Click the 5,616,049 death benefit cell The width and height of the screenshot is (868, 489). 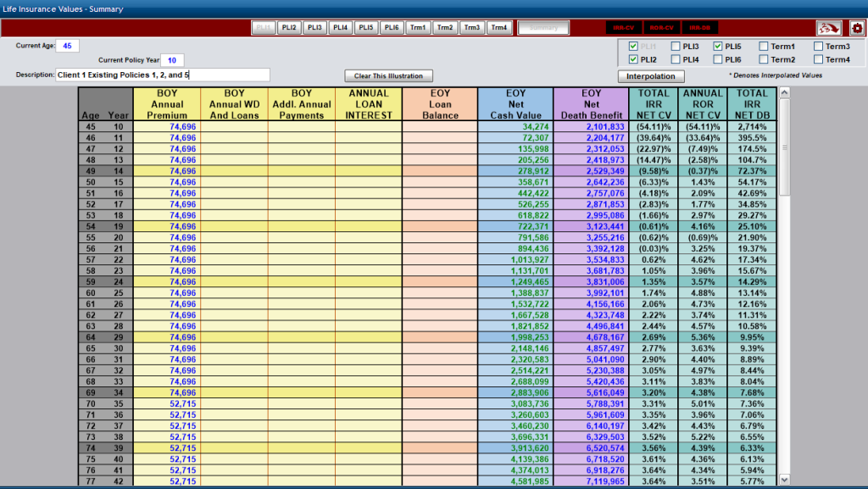tap(591, 392)
